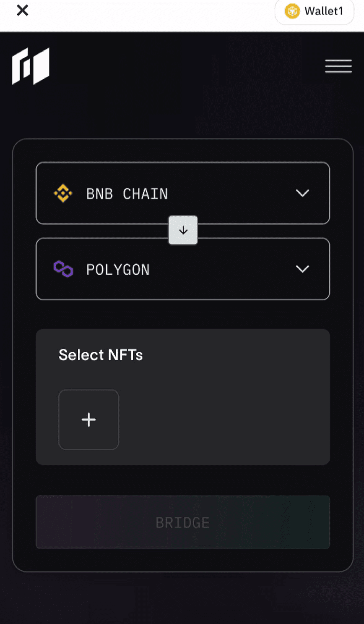This screenshot has height=624, width=364.
Task: Click the white bridge logo icon
Action: point(31,66)
